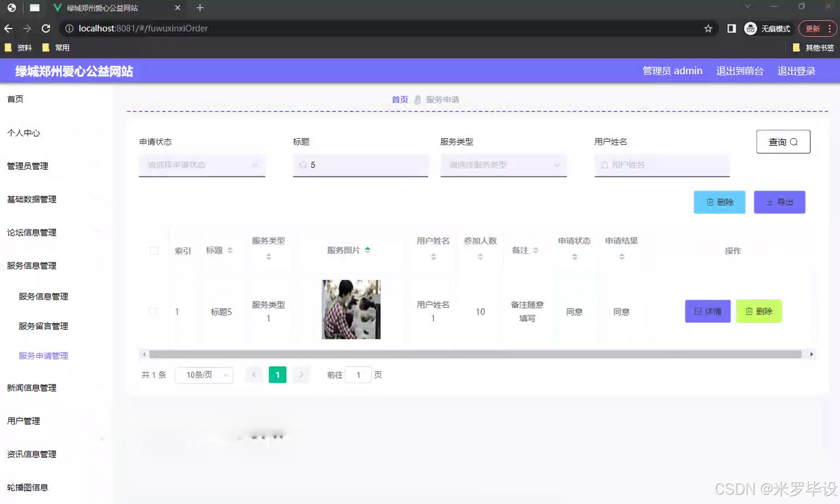The width and height of the screenshot is (840, 504).
Task: Click the 前往 page number input field
Action: coord(358,374)
